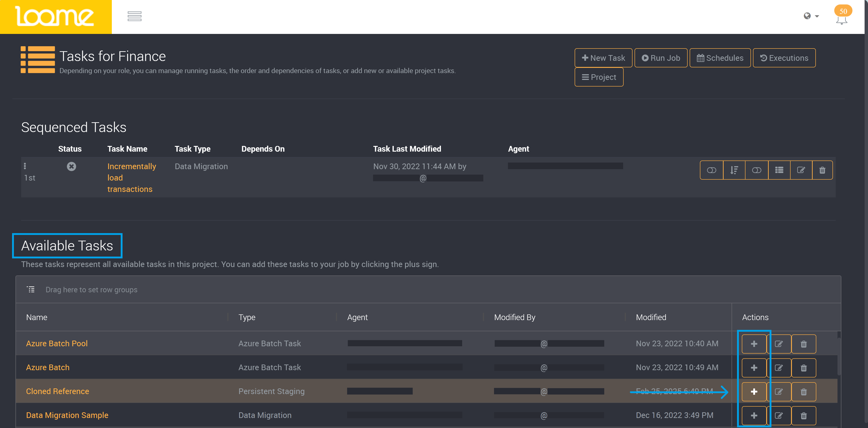Viewport: 868px width, 428px height.
Task: Delete the Incrementally load transactions sequenced task
Action: coord(822,170)
